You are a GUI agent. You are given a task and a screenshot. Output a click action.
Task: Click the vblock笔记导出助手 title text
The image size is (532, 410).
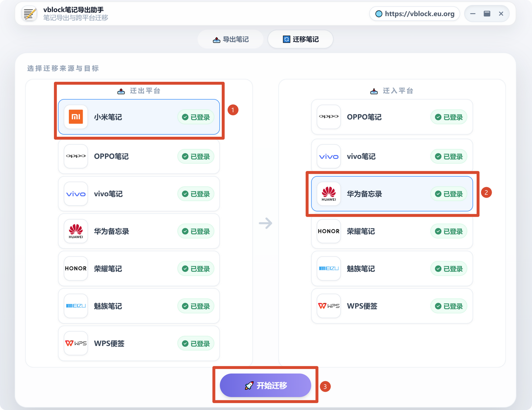(74, 10)
